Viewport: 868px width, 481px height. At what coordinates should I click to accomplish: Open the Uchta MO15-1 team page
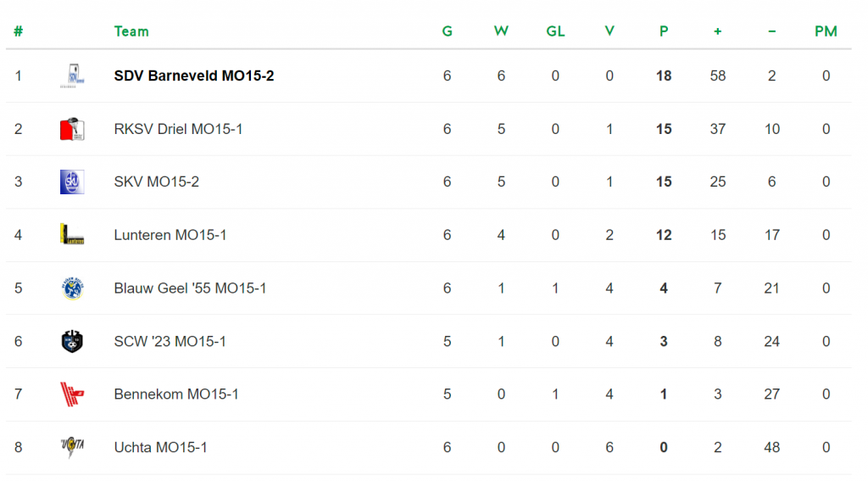pyautogui.click(x=160, y=447)
